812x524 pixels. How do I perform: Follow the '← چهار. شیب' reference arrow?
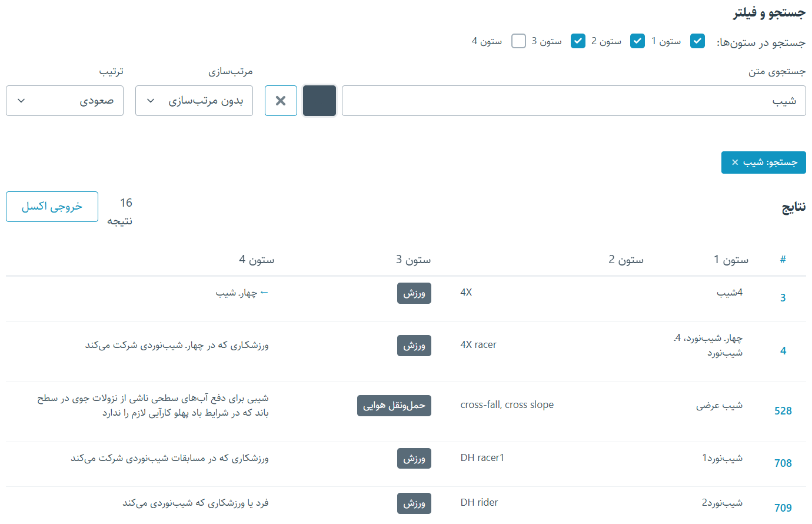pos(242,293)
